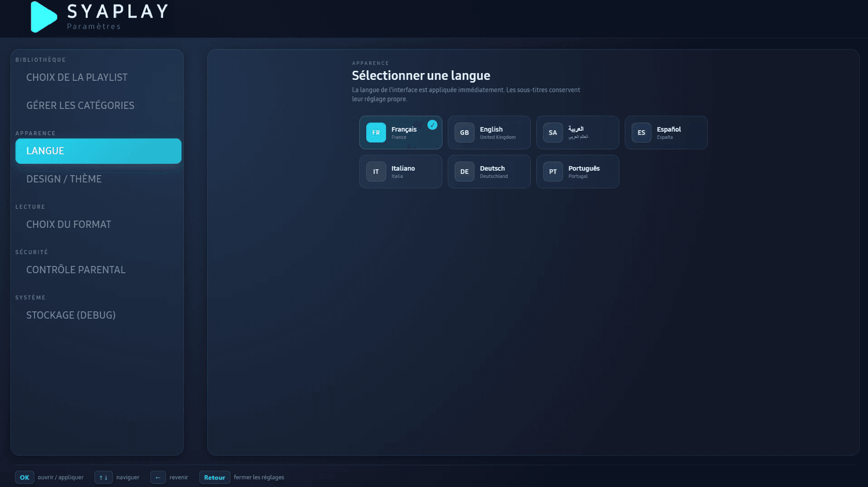Image resolution: width=868 pixels, height=487 pixels.
Task: Select the Arabic العربية language card
Action: tap(578, 133)
